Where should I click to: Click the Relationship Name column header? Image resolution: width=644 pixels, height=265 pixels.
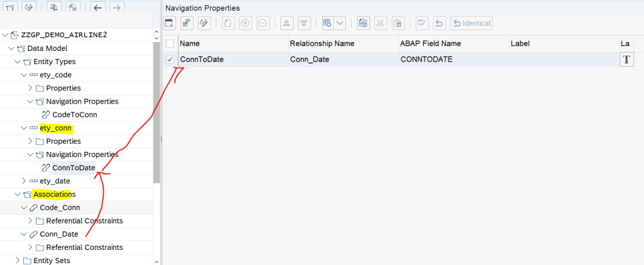(x=322, y=43)
